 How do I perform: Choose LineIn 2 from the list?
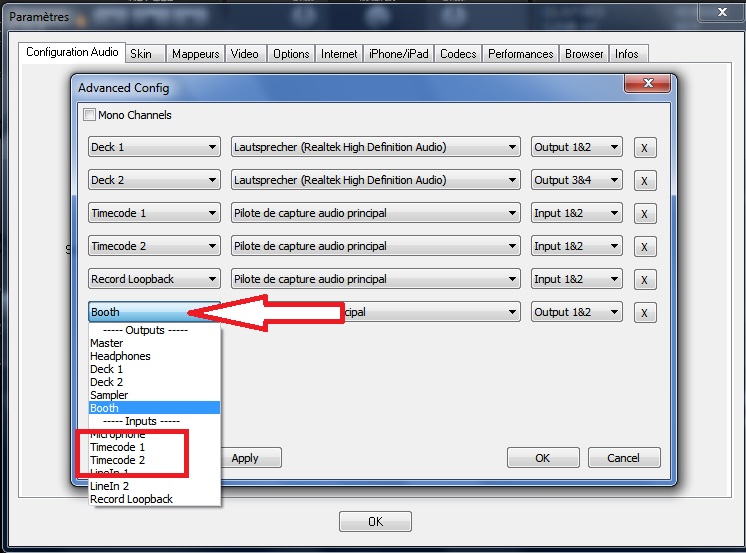[154, 486]
